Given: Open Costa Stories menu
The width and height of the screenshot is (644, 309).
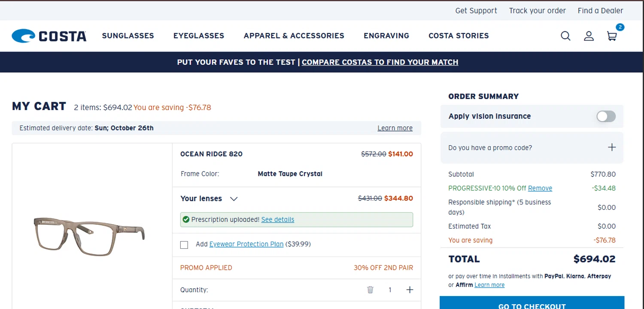Looking at the screenshot, I should (x=459, y=36).
